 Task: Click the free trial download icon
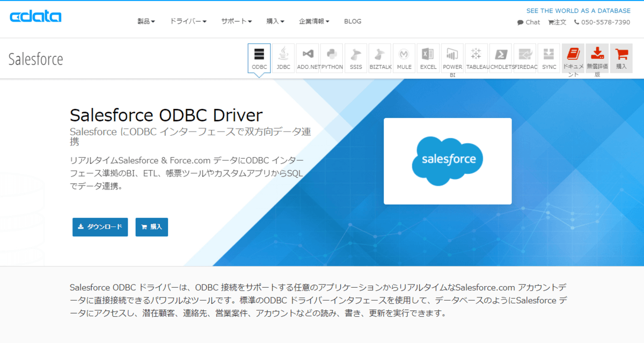pos(597,59)
